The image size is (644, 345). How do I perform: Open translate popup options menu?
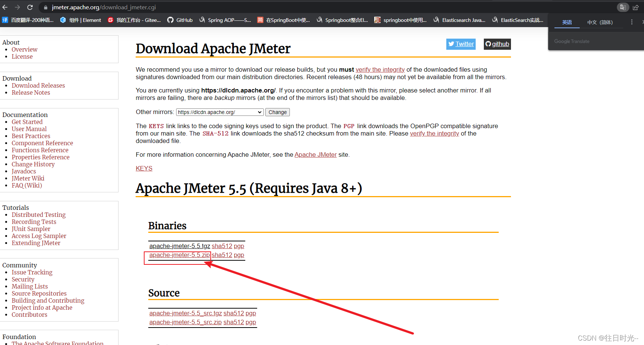coord(632,22)
